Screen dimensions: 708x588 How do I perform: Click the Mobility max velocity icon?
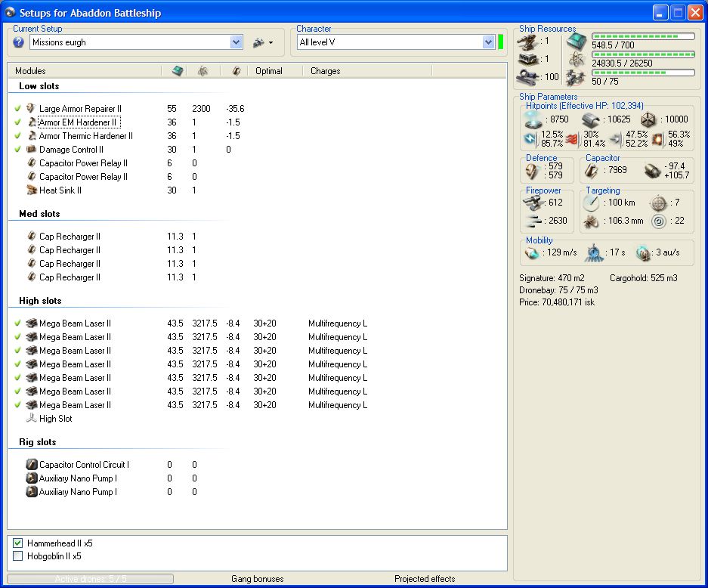pyautogui.click(x=533, y=253)
